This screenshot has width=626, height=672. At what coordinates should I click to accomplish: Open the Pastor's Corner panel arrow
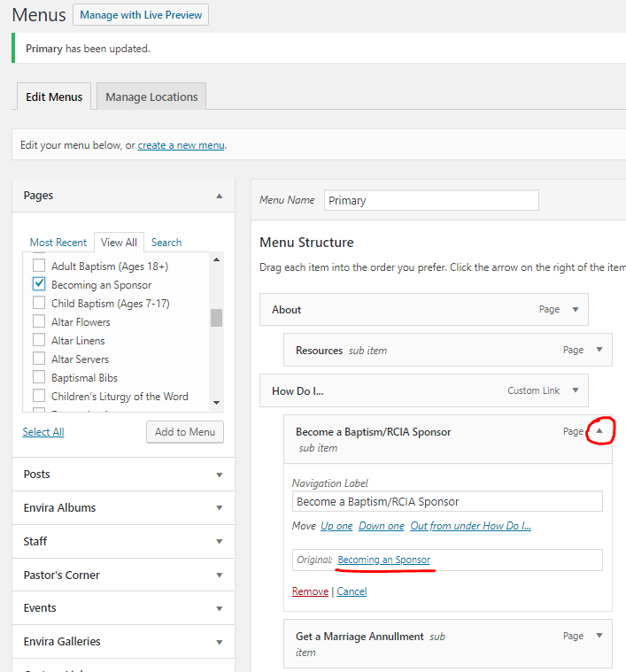(x=219, y=575)
